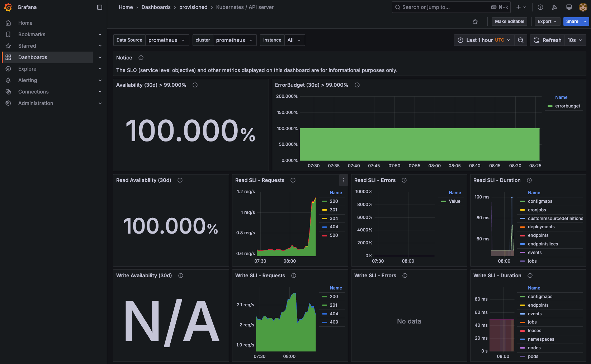
Task: Open the instance filter dropdown
Action: (x=294, y=40)
